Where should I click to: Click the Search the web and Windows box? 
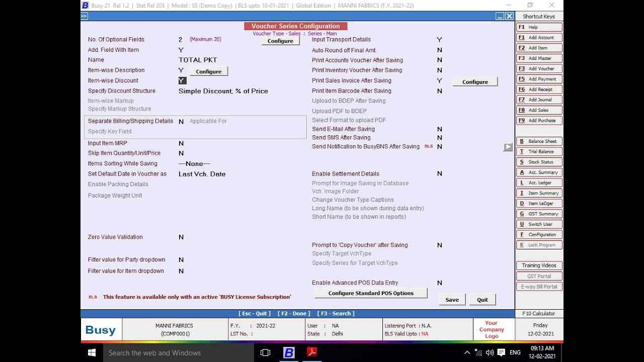tap(178, 353)
